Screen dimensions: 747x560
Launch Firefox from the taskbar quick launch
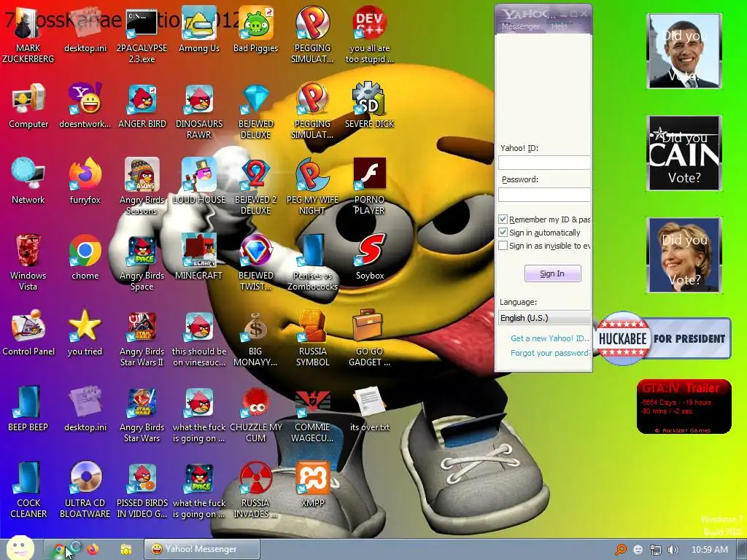[93, 550]
